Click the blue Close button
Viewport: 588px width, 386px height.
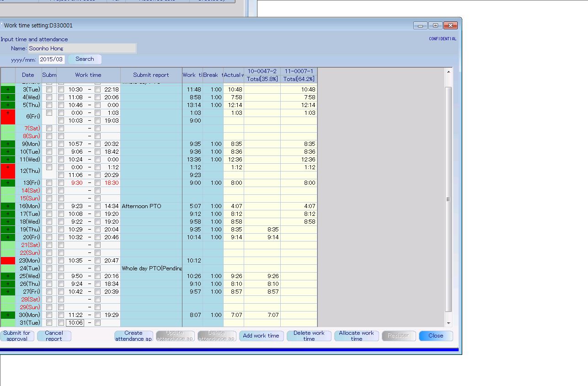point(436,336)
